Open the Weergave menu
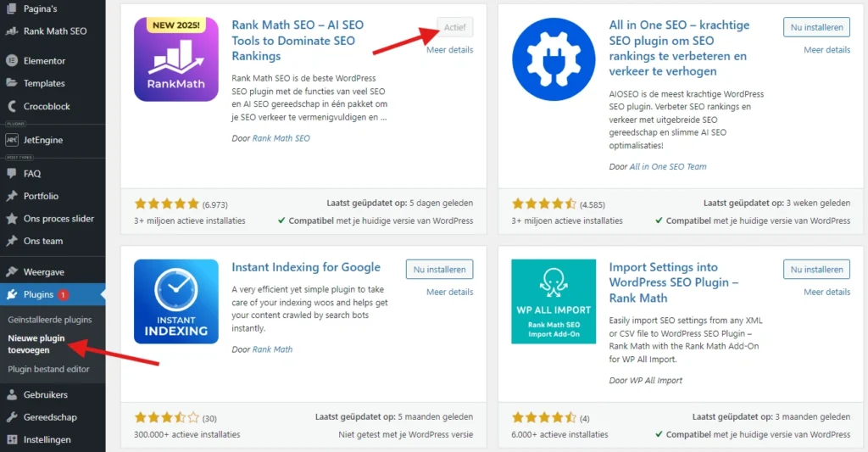 pos(42,272)
